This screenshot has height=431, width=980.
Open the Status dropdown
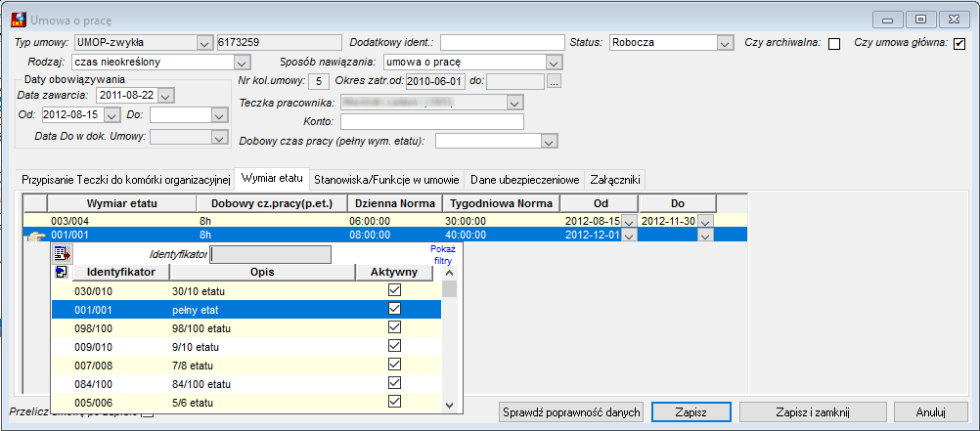pyautogui.click(x=725, y=43)
